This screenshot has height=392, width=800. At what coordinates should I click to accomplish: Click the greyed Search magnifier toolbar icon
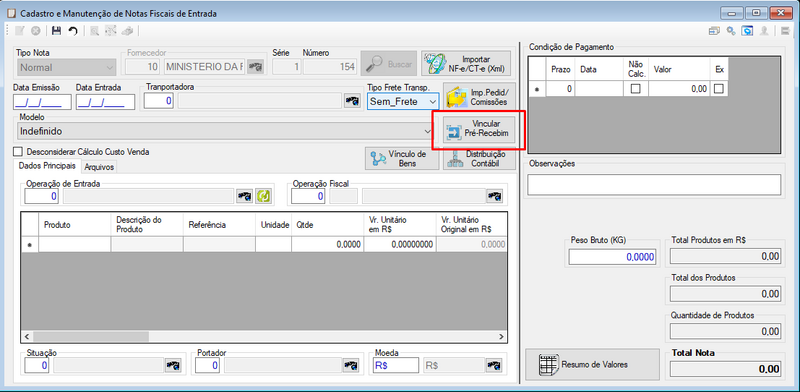click(95, 31)
